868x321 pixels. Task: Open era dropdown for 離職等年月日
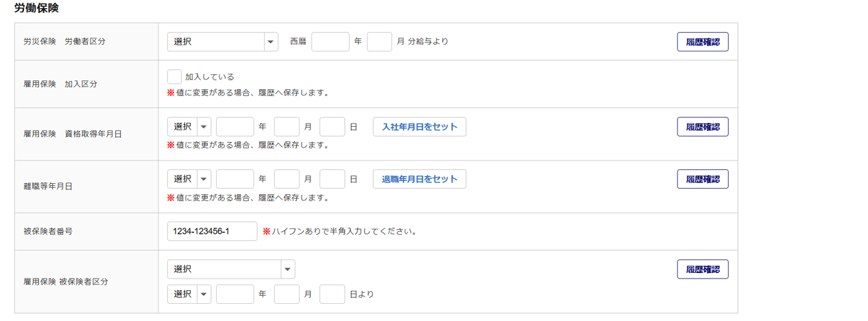(x=189, y=179)
